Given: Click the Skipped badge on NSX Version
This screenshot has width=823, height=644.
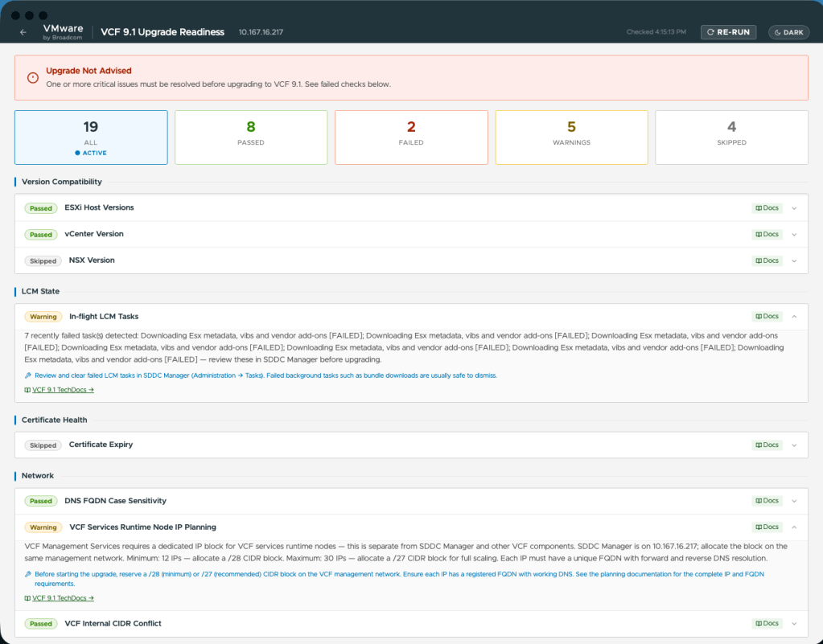Looking at the screenshot, I should (x=43, y=260).
